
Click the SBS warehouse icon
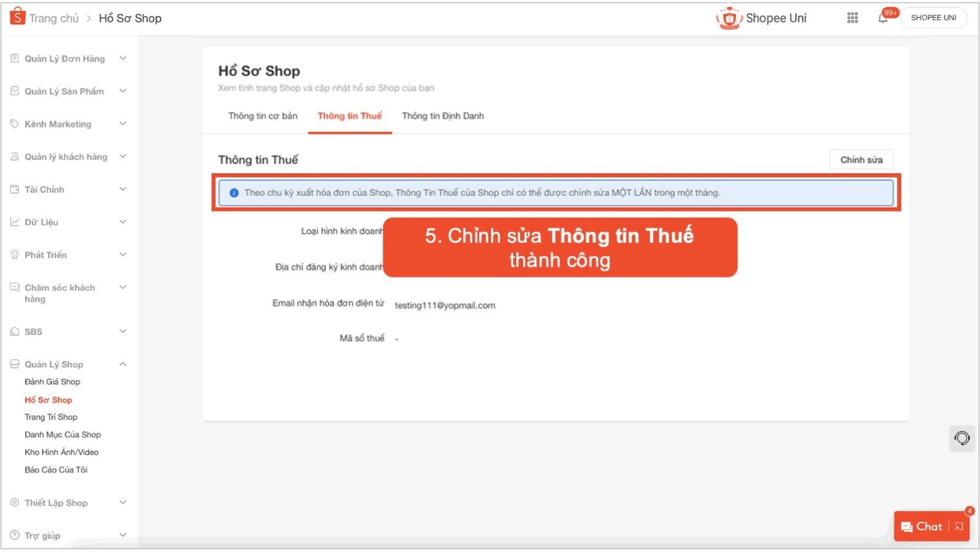15,331
